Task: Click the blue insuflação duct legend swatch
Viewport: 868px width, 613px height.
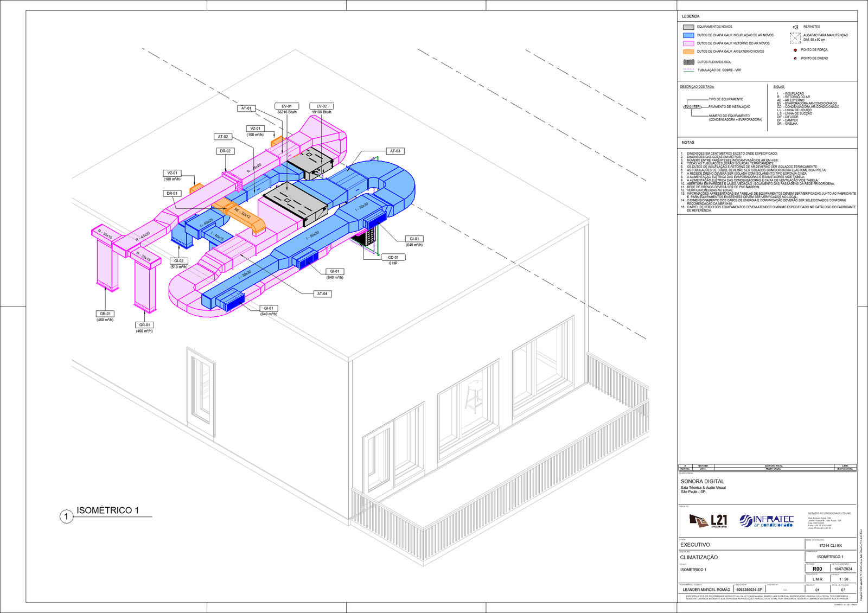Action: point(688,35)
